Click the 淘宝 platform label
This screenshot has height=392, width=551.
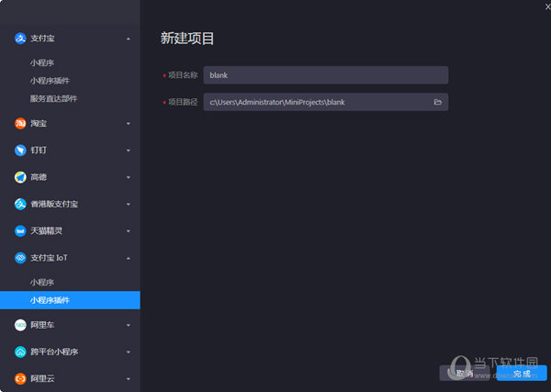(39, 123)
